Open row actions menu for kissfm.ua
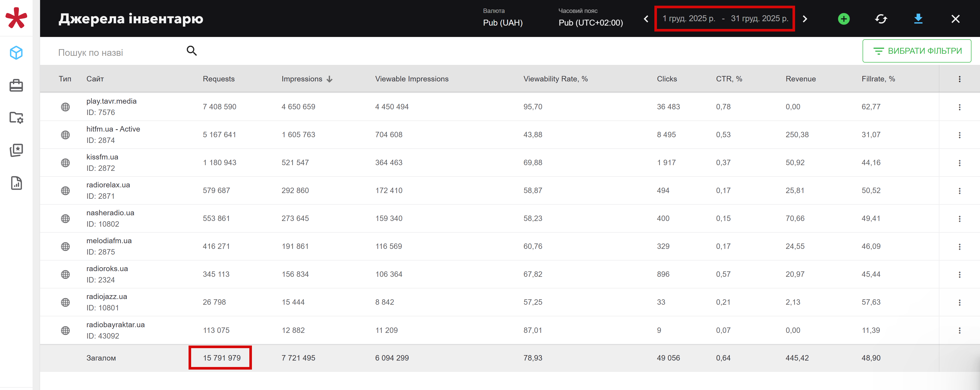 pyautogui.click(x=959, y=163)
